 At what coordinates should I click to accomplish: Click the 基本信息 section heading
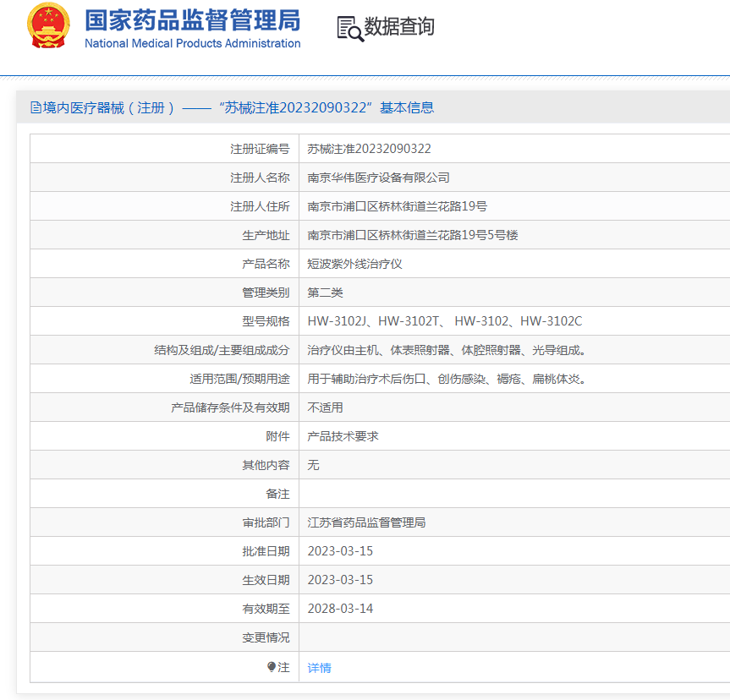click(x=407, y=107)
